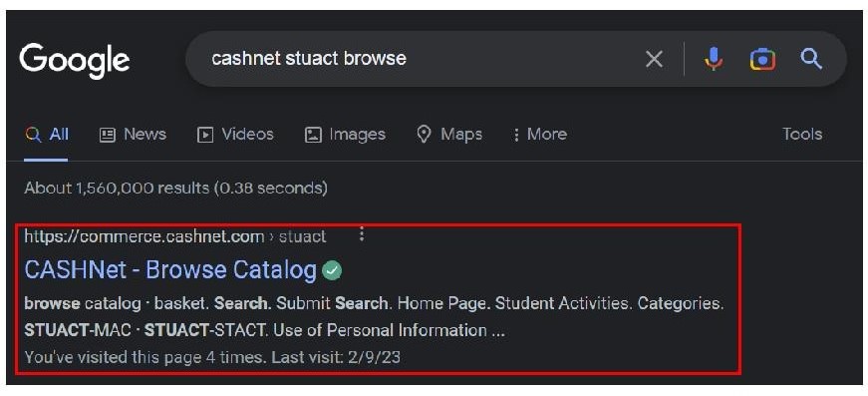Start voice search with microphone icon
The image size is (868, 396).
tap(714, 59)
